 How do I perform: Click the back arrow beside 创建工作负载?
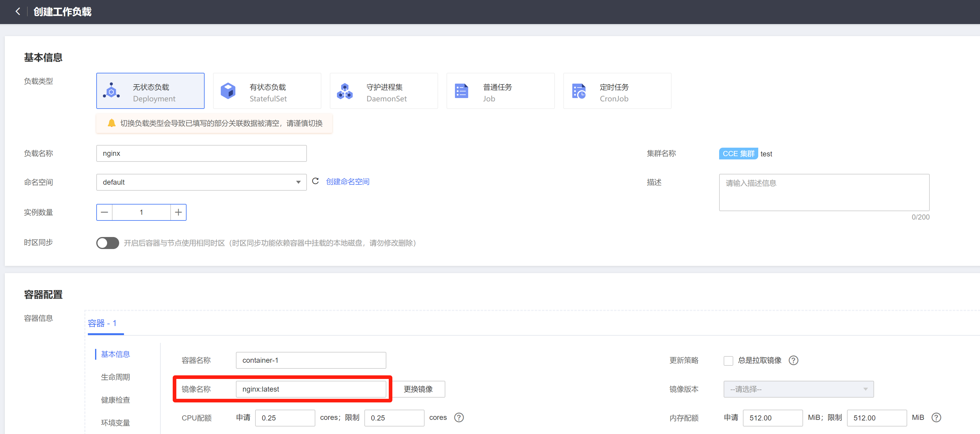pos(18,11)
